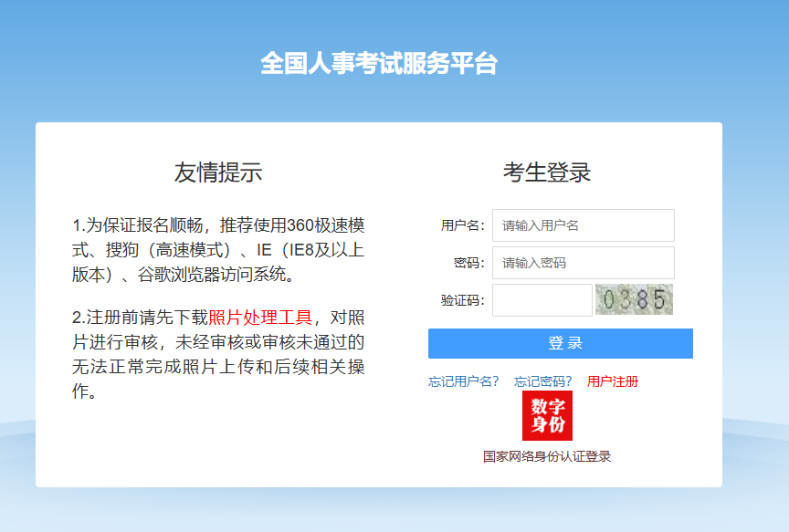Click the tip paragraph beginning 1.为保证报名顺畅
Image resolution: width=789 pixels, height=532 pixels.
[x=218, y=250]
